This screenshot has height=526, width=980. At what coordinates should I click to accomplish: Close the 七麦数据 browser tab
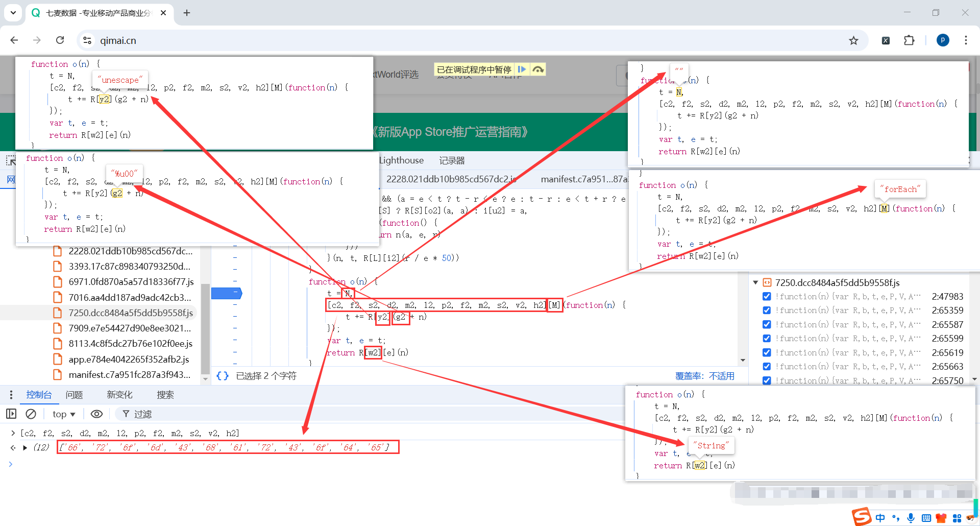[163, 13]
